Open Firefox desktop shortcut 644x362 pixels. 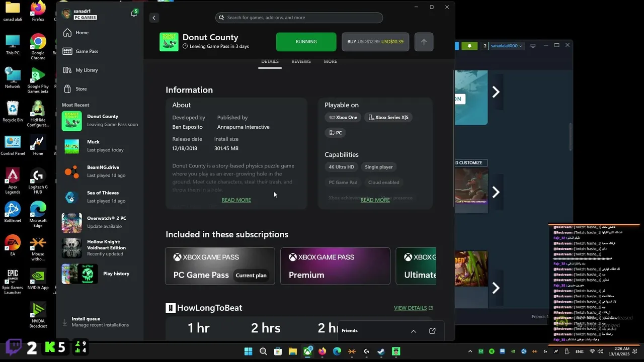(x=38, y=11)
